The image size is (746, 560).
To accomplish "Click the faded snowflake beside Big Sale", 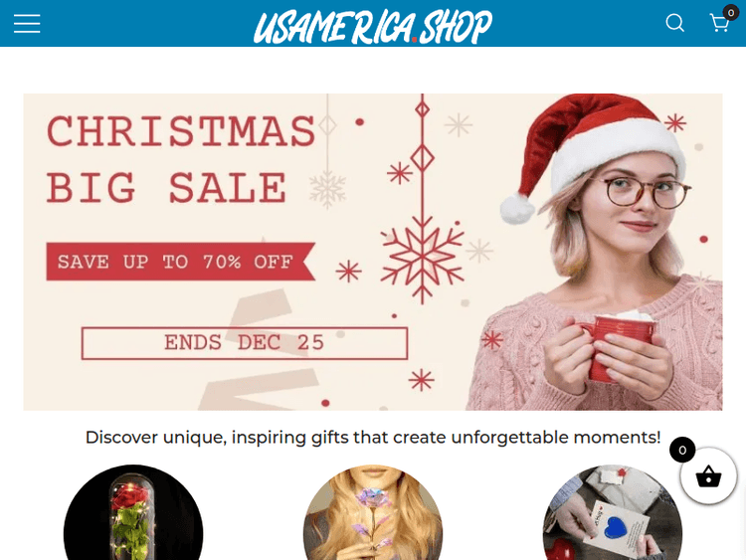I will [x=327, y=189].
